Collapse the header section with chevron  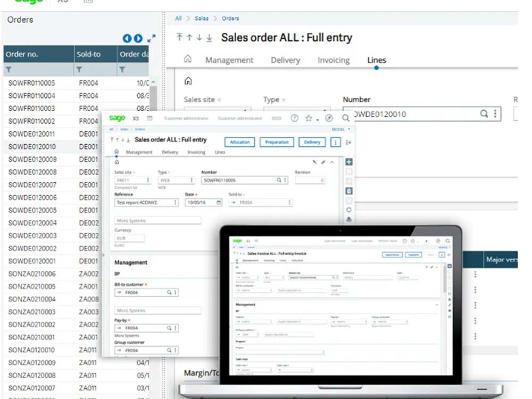[332, 162]
